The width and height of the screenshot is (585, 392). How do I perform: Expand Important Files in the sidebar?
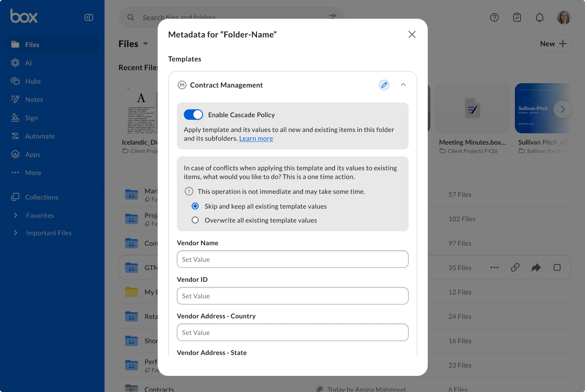[x=16, y=233]
